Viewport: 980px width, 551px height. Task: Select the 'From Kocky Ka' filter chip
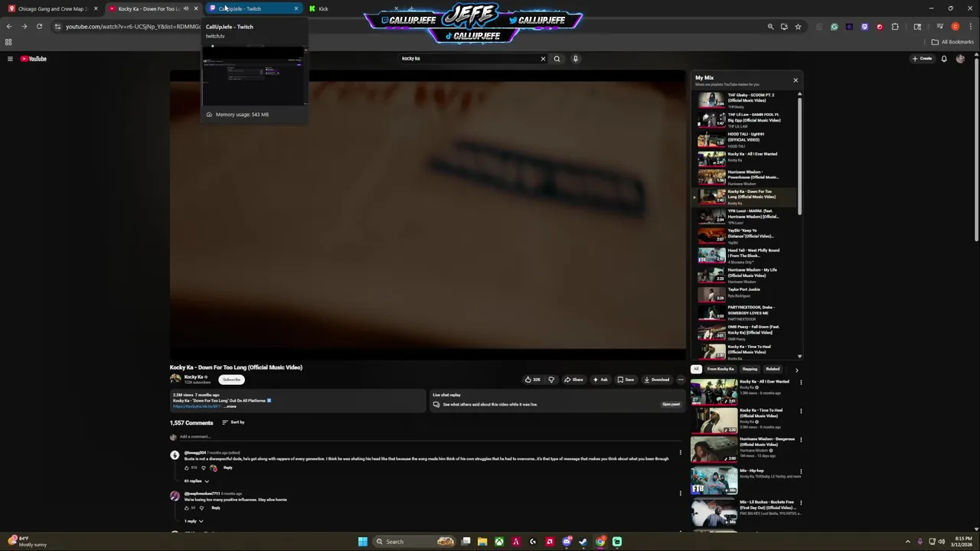pyautogui.click(x=720, y=370)
